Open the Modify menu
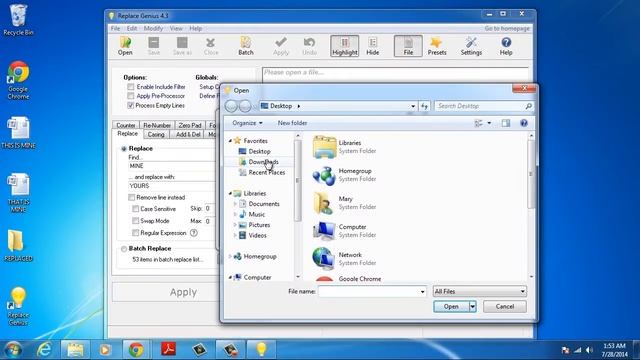 coord(153,29)
